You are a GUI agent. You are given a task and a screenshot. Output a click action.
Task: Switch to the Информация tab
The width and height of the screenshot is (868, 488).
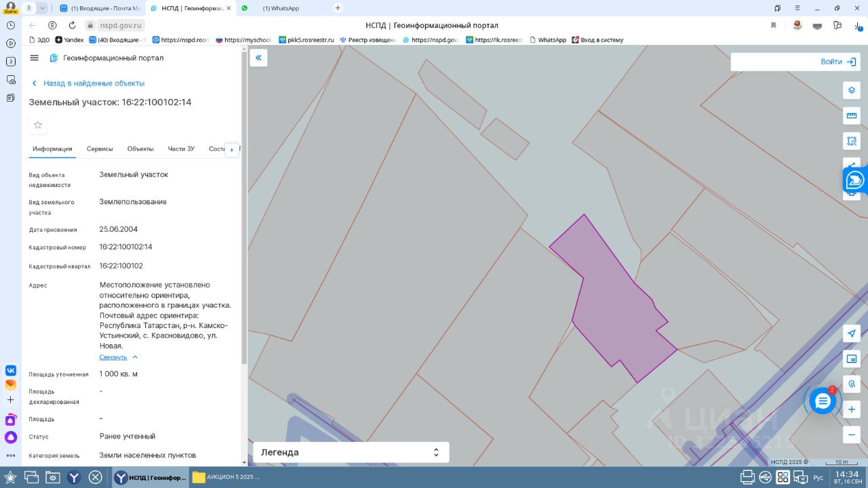[52, 149]
